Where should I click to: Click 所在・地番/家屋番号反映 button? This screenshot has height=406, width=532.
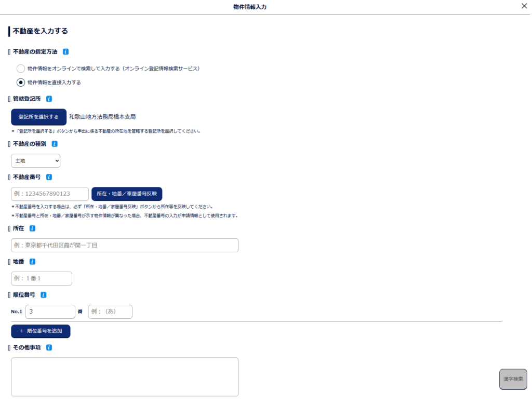[x=127, y=194]
